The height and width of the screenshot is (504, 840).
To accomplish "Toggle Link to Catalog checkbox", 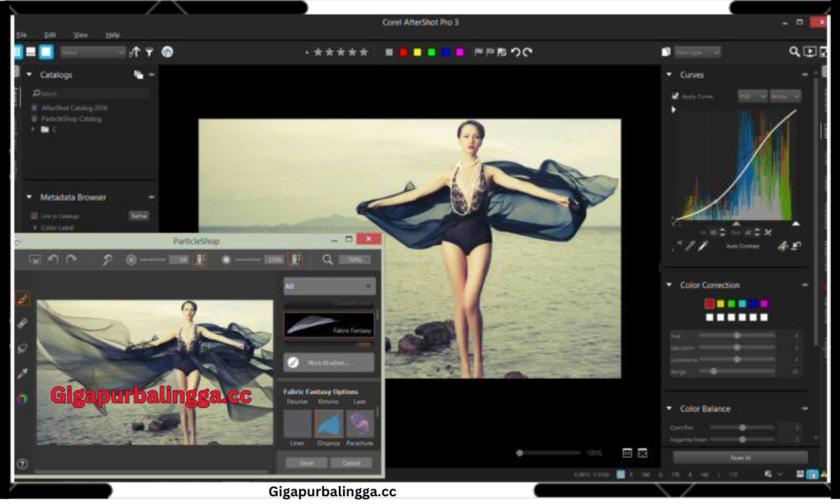I will coord(35,216).
